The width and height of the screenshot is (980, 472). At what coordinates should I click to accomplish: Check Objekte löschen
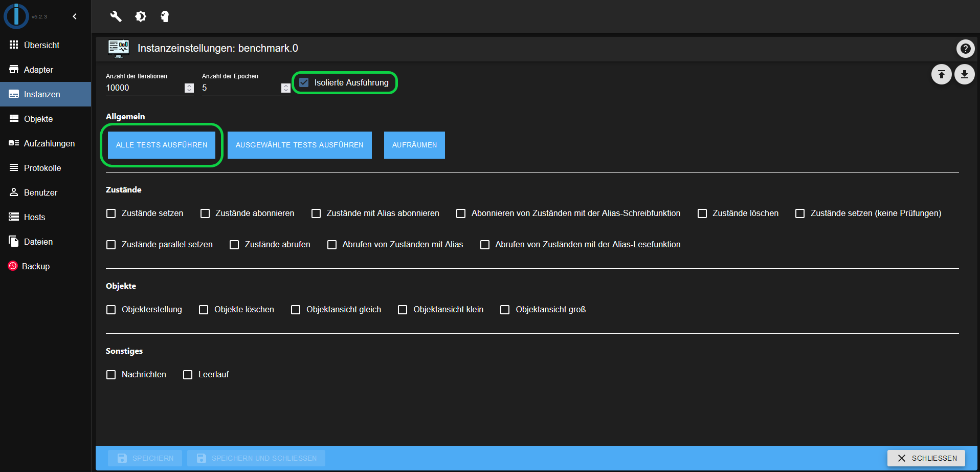[x=204, y=310]
